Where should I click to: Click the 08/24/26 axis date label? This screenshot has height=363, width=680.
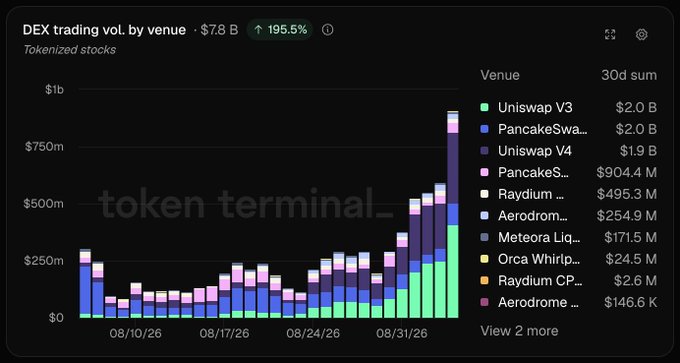tap(313, 334)
